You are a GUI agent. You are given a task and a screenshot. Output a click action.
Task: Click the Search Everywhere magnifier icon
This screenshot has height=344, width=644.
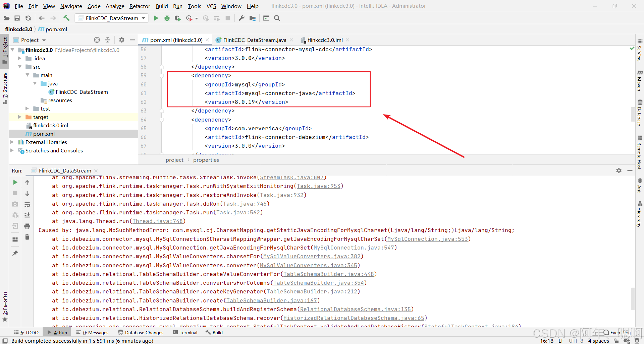point(277,18)
